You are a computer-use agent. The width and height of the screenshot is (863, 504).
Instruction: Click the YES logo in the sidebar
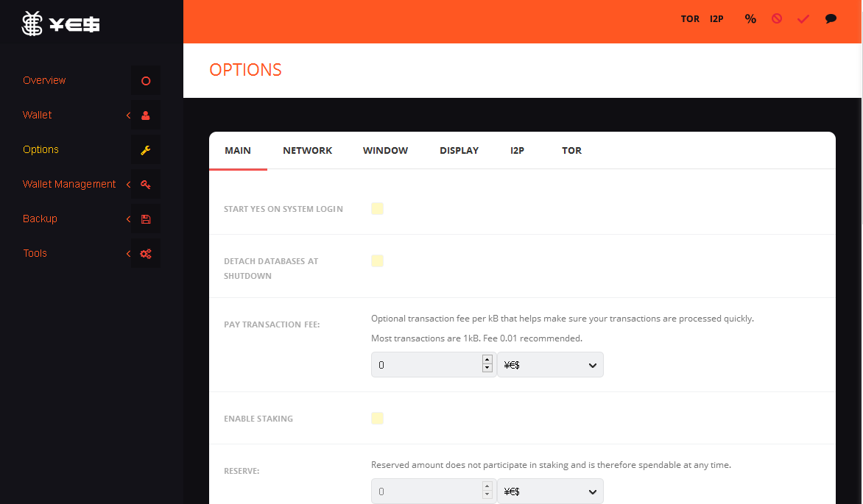point(60,24)
